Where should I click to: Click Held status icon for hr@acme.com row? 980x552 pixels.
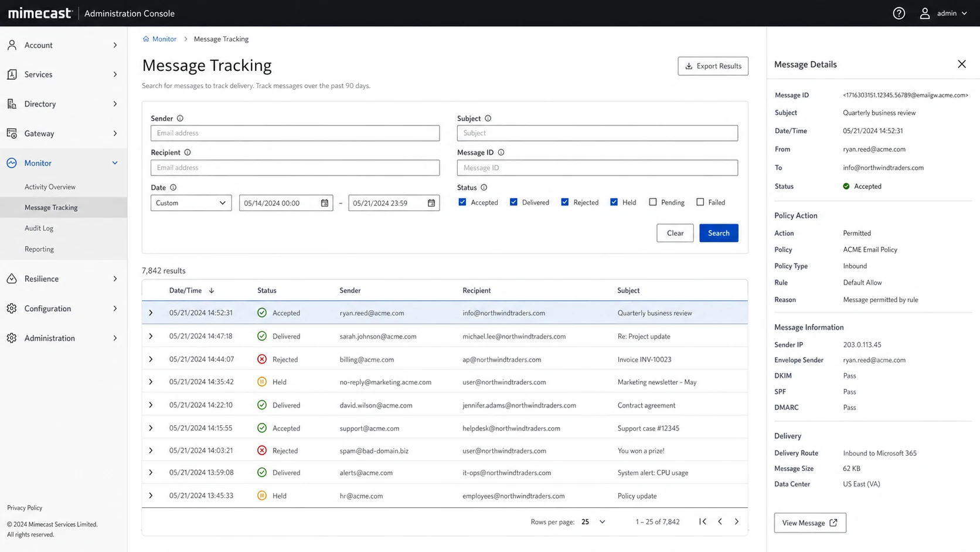(x=262, y=496)
